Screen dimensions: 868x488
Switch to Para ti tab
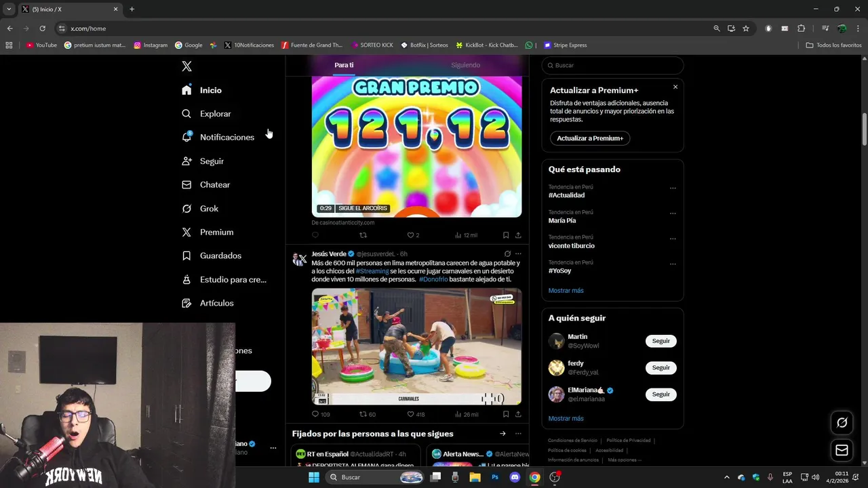coord(344,65)
